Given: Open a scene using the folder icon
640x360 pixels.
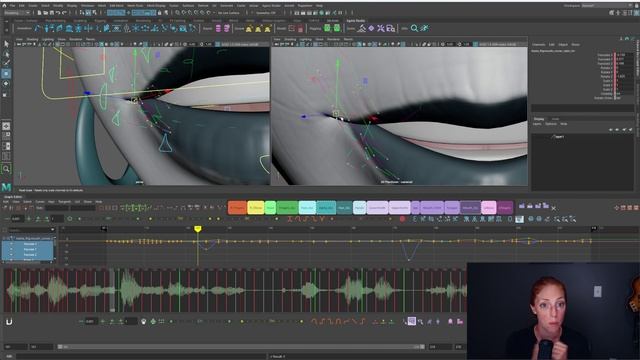Looking at the screenshot, I should pos(45,13).
